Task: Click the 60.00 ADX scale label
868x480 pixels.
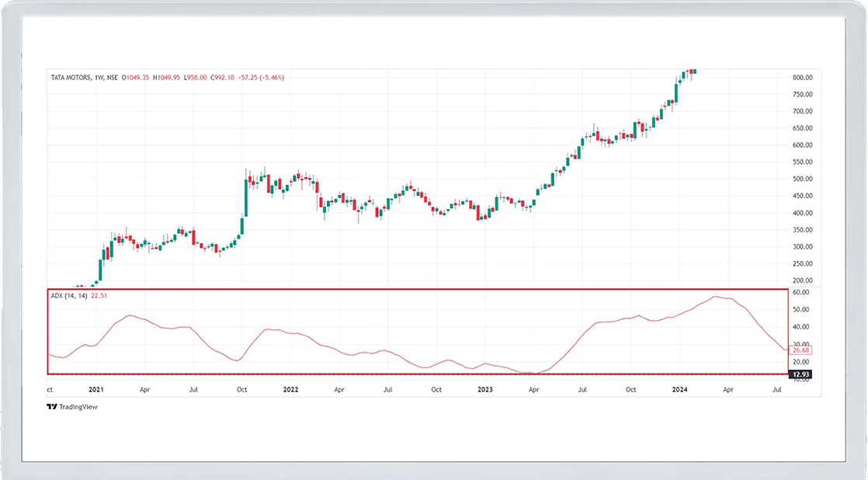Action: tap(801, 293)
